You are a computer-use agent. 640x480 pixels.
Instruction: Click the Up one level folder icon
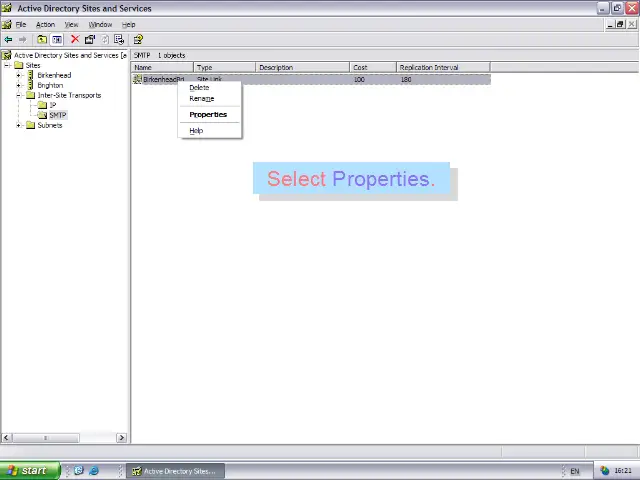[41, 40]
